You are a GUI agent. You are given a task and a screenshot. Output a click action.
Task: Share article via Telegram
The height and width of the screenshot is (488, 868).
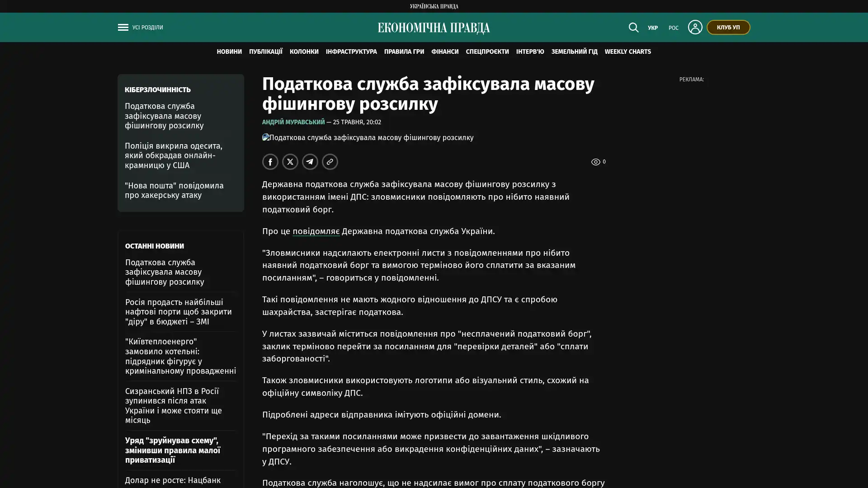310,162
